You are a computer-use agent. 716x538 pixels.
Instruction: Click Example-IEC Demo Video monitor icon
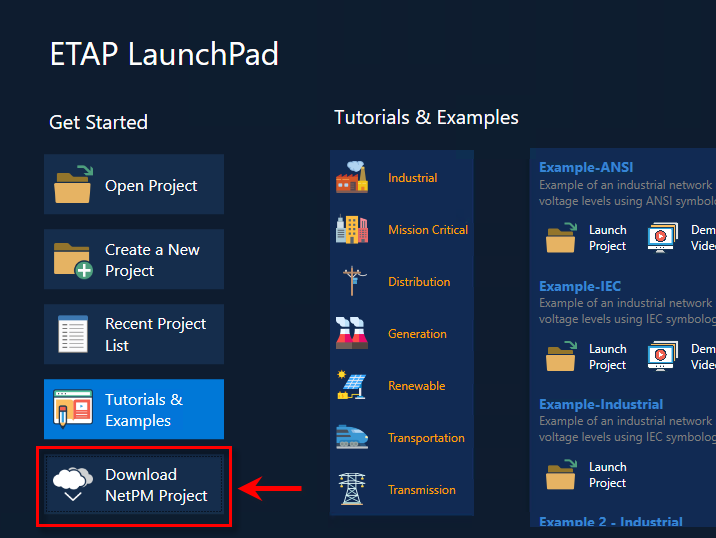(663, 356)
